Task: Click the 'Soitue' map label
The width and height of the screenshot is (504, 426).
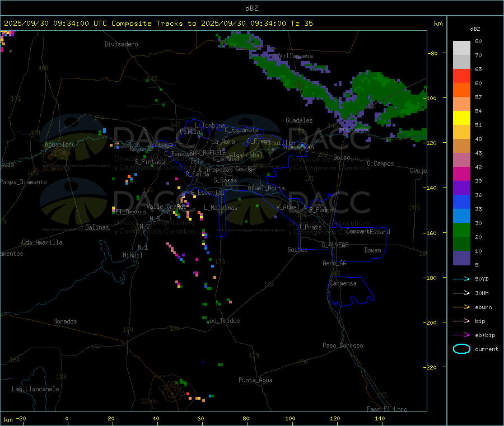Action: [297, 250]
